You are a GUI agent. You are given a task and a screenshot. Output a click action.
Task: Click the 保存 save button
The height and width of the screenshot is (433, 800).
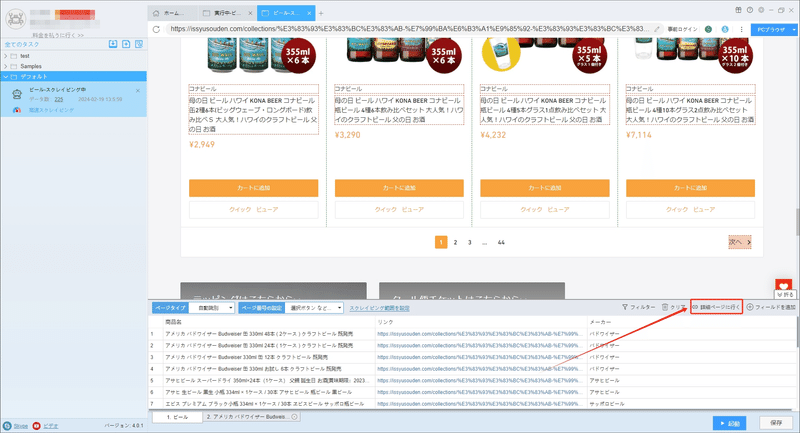(776, 423)
